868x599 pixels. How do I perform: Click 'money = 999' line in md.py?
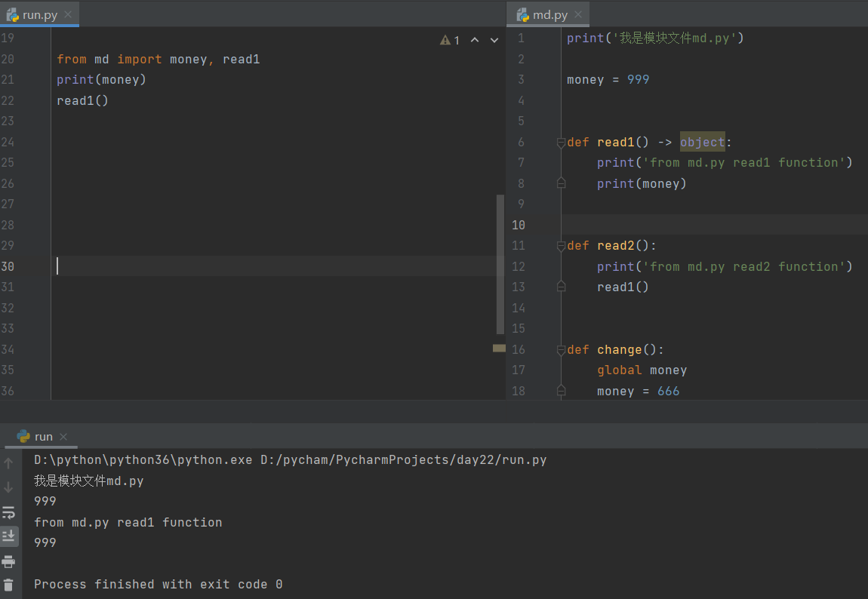[x=608, y=80]
